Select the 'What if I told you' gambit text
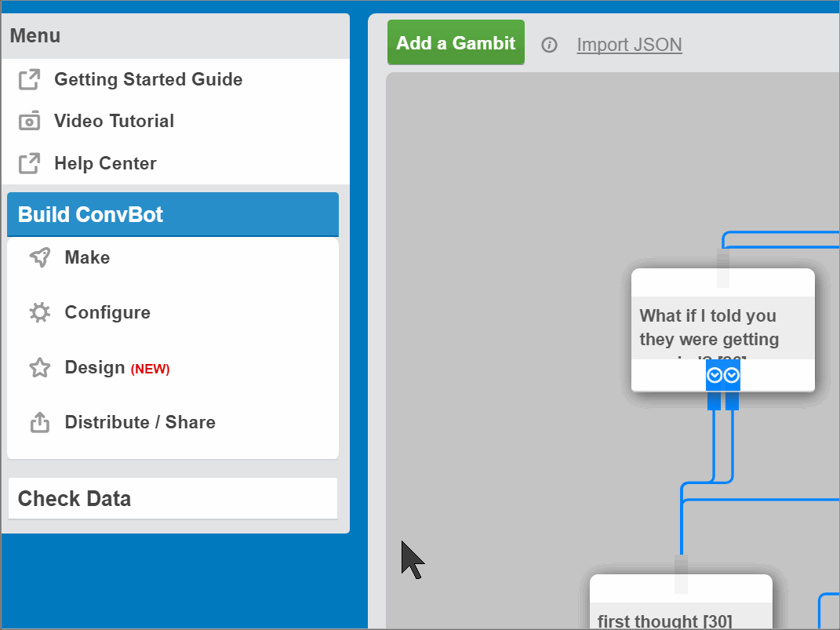 click(x=709, y=328)
